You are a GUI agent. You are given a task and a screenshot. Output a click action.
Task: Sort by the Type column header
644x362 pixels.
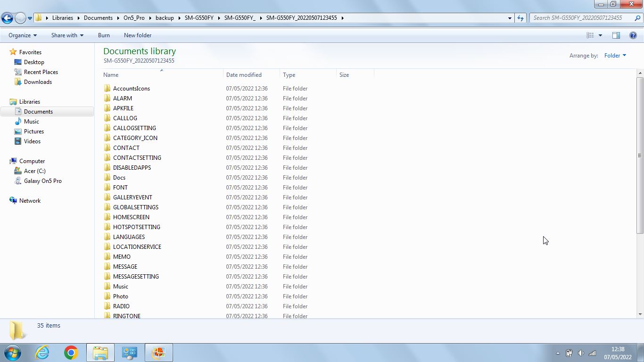(308, 75)
